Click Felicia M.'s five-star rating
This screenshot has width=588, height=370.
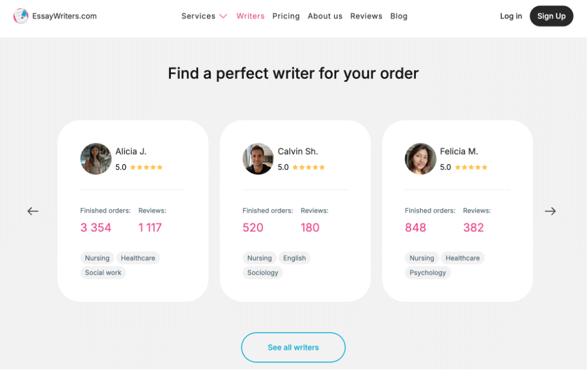tap(471, 168)
